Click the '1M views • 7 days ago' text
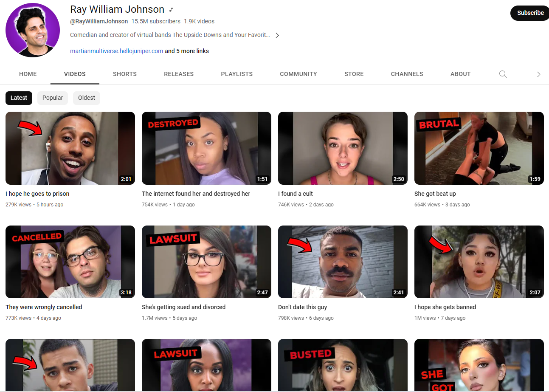The height and width of the screenshot is (392, 549). tap(440, 318)
